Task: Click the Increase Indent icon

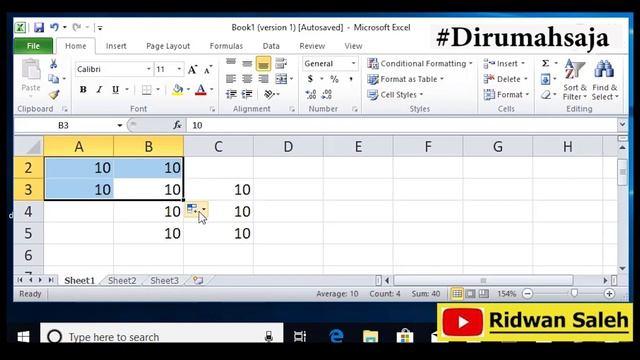Action: [247, 94]
